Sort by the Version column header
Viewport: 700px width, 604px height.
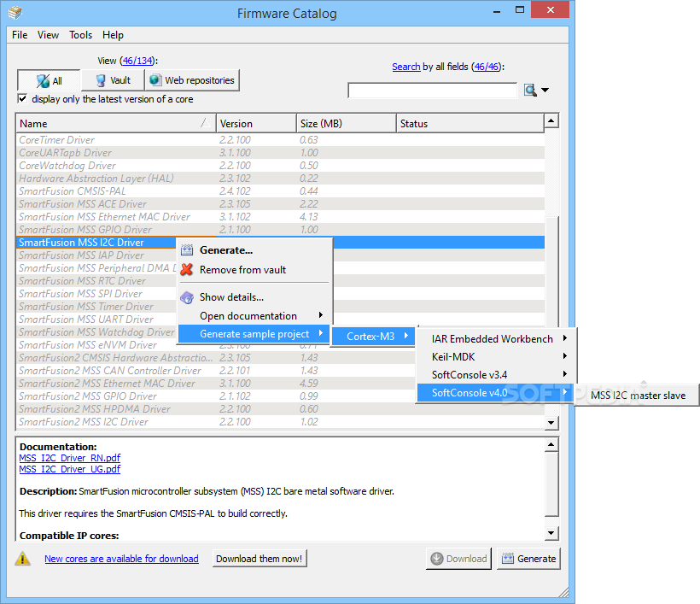(x=257, y=123)
